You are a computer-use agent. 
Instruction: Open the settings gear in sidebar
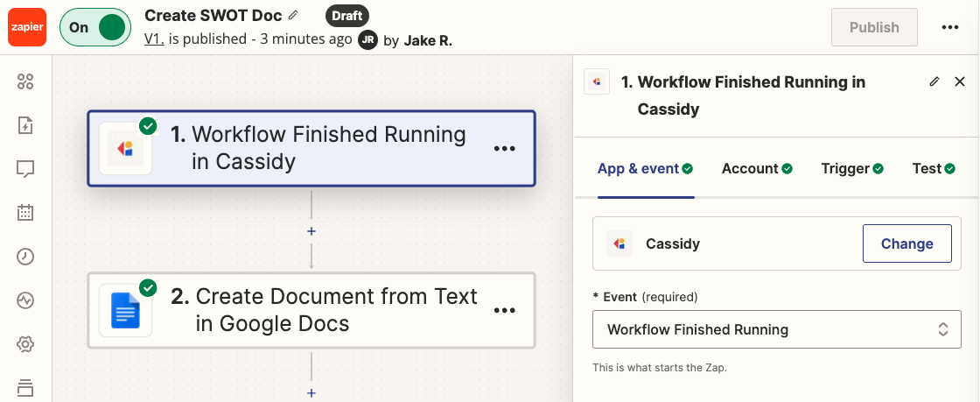(x=25, y=344)
